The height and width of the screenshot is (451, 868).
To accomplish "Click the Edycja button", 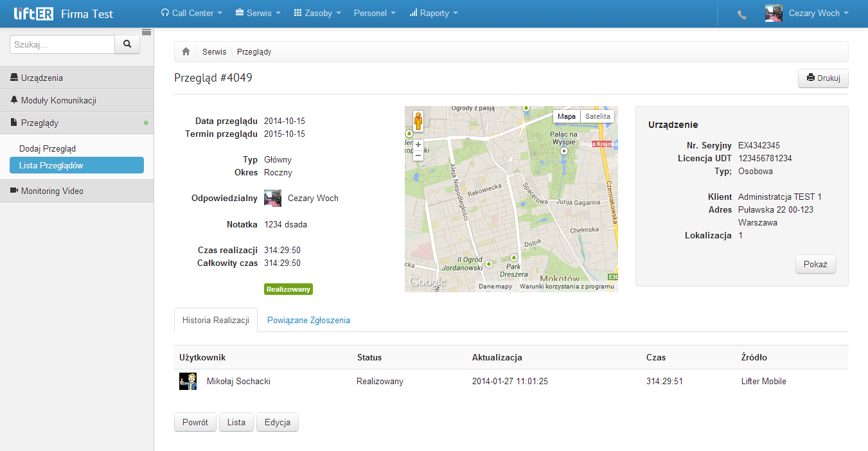I will 278,423.
